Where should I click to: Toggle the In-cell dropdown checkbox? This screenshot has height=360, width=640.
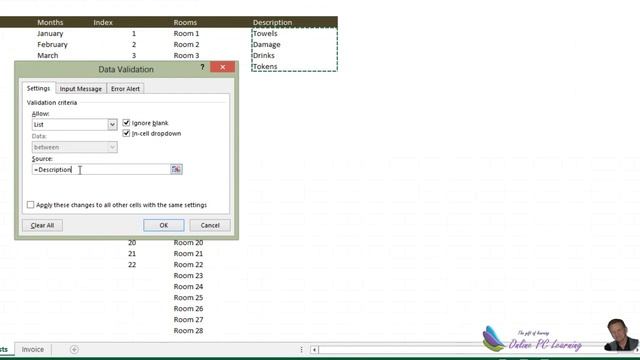[126, 133]
